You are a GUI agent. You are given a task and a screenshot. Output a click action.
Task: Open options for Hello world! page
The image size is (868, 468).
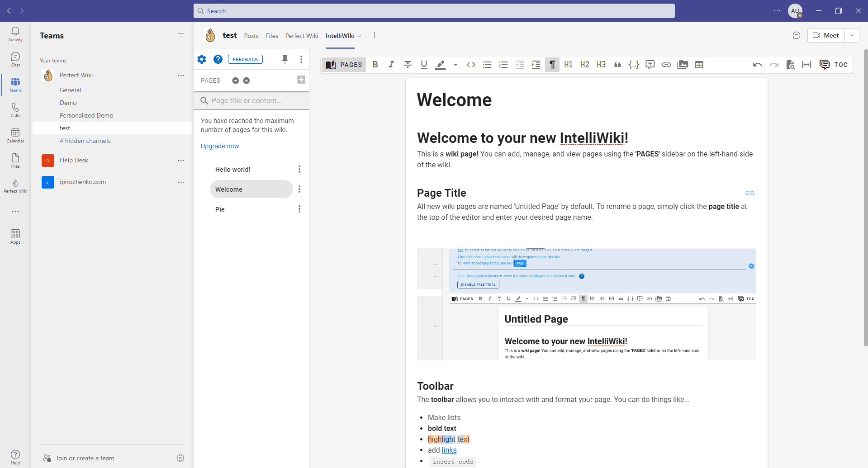(299, 170)
